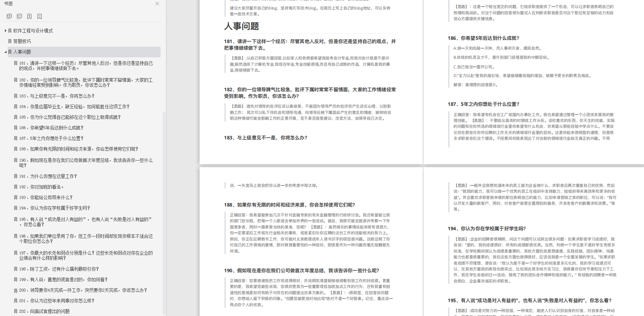Open bookmark 190 首次年度总结
Viewport: 644px width, 316px height.
click(86, 163)
